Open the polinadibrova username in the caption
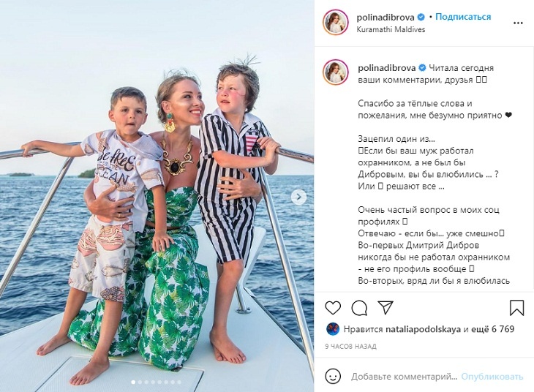The height and width of the screenshot is (392, 534). coord(387,68)
